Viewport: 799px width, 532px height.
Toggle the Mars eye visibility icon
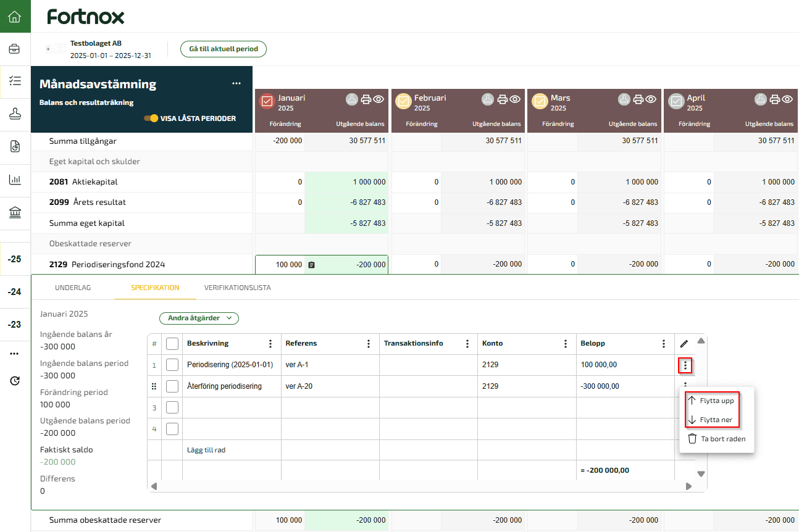click(651, 99)
